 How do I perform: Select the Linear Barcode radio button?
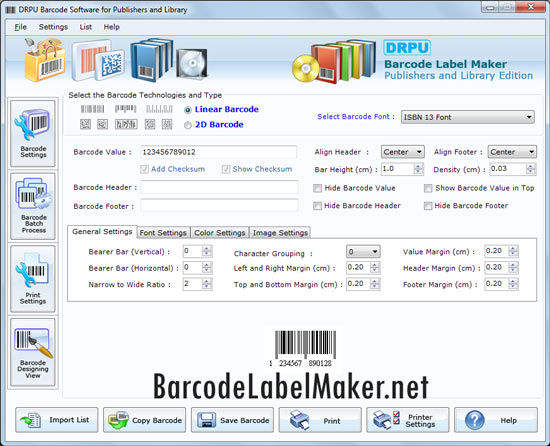click(188, 110)
